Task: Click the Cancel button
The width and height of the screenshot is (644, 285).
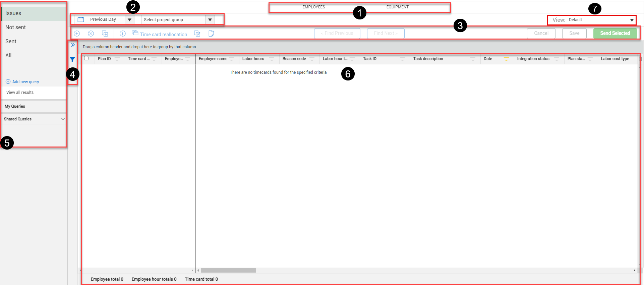Action: [541, 33]
